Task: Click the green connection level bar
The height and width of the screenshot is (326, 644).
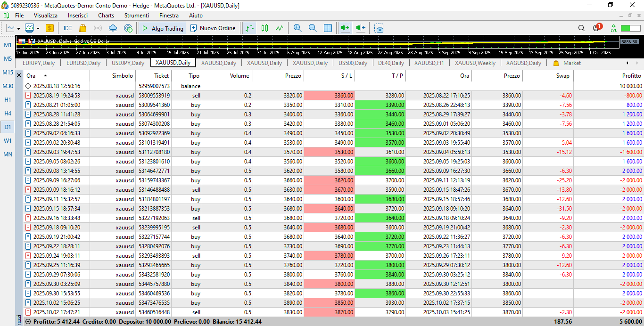Action: 630,28
